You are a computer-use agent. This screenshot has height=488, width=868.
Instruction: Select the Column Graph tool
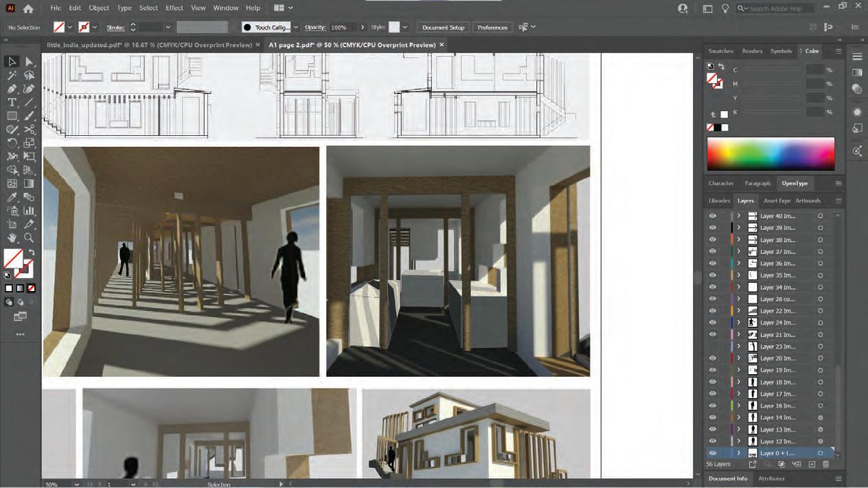(x=29, y=211)
